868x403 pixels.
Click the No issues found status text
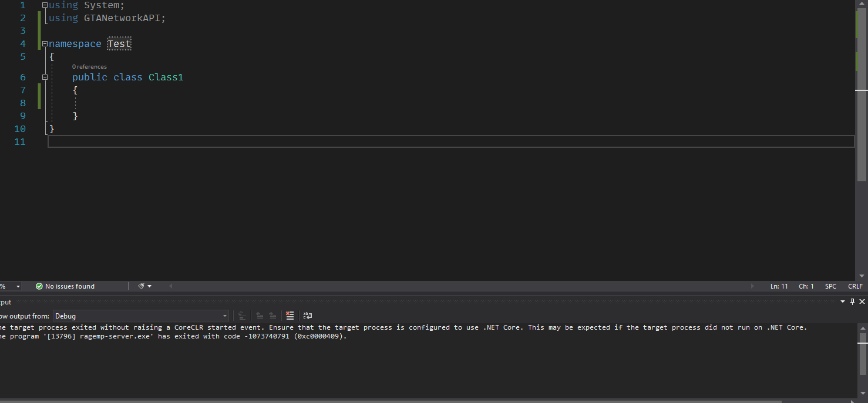pos(69,286)
